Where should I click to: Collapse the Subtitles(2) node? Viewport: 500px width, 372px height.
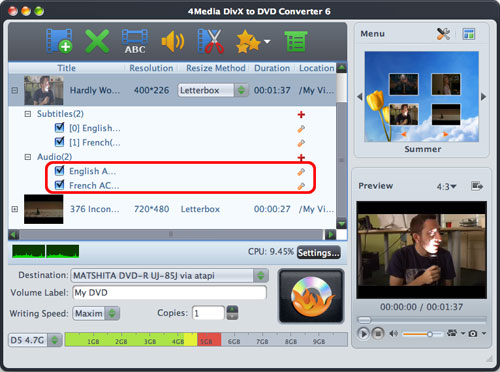[28, 114]
